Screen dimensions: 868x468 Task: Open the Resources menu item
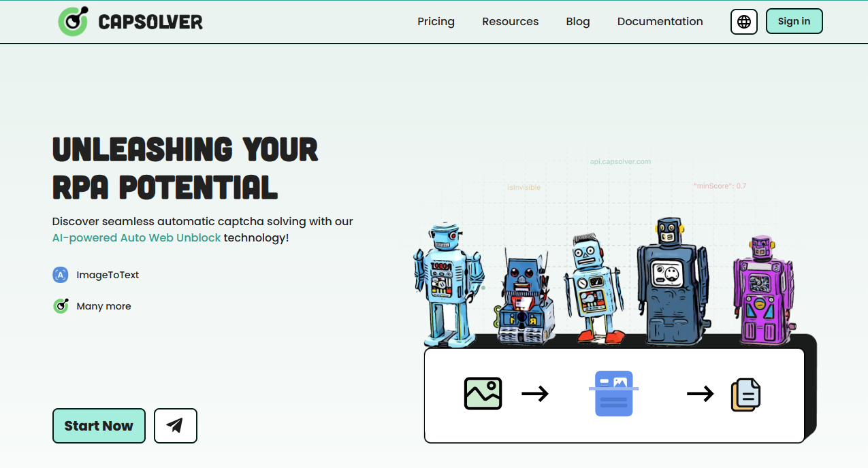coord(510,21)
